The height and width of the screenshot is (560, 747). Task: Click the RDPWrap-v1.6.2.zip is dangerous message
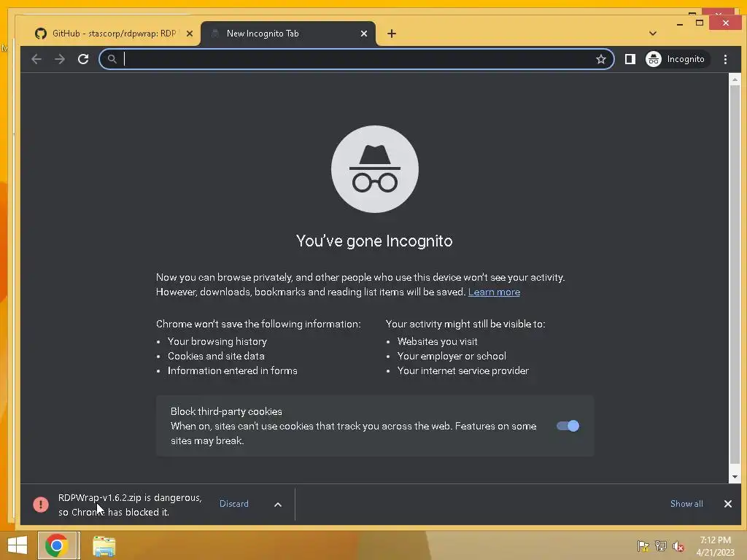[130, 505]
